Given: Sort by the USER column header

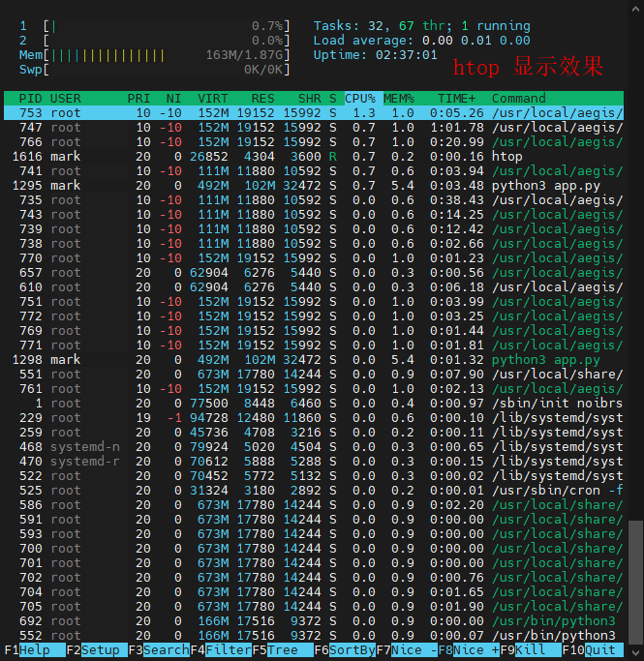Looking at the screenshot, I should click(x=66, y=98).
